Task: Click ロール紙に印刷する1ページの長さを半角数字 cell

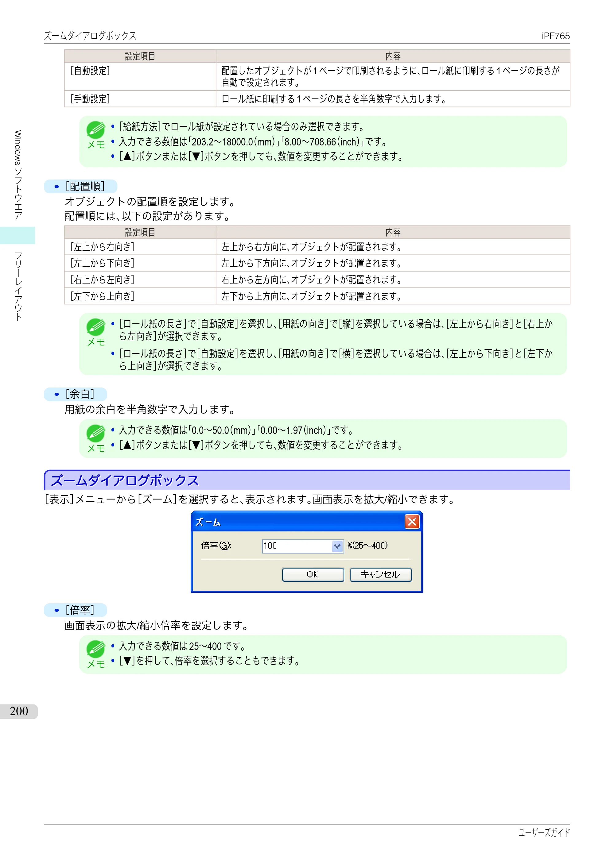Action: click(x=393, y=99)
